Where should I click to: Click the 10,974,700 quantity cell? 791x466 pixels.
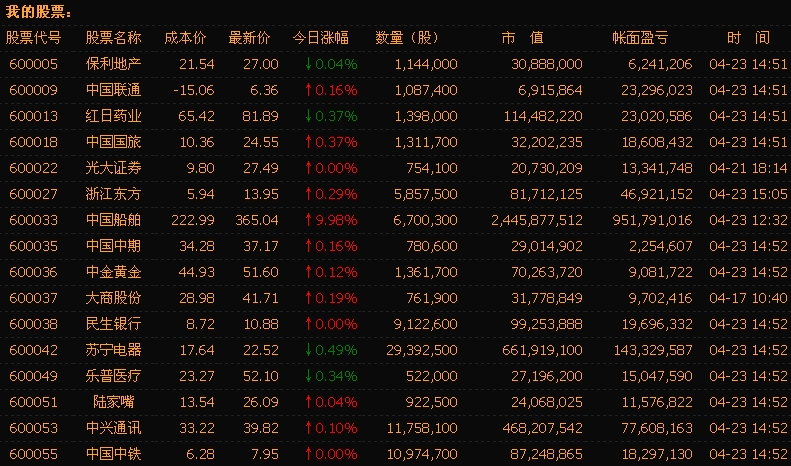(x=422, y=454)
